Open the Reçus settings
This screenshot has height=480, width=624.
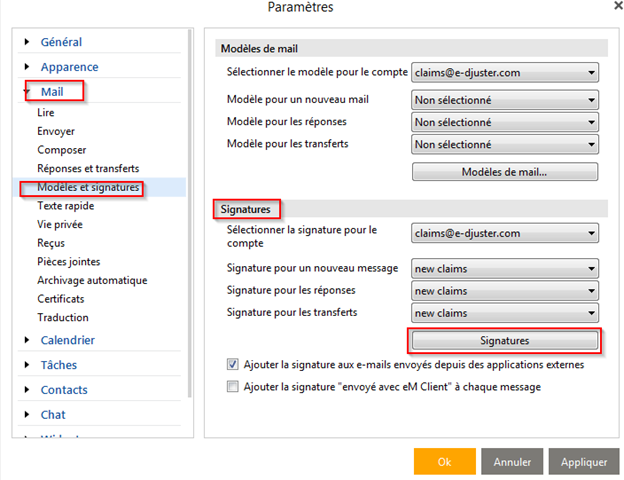[51, 243]
